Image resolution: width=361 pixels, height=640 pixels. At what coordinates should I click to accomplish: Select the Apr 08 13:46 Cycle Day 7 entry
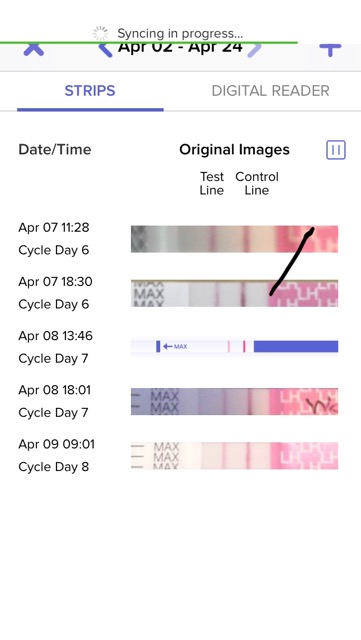55,347
